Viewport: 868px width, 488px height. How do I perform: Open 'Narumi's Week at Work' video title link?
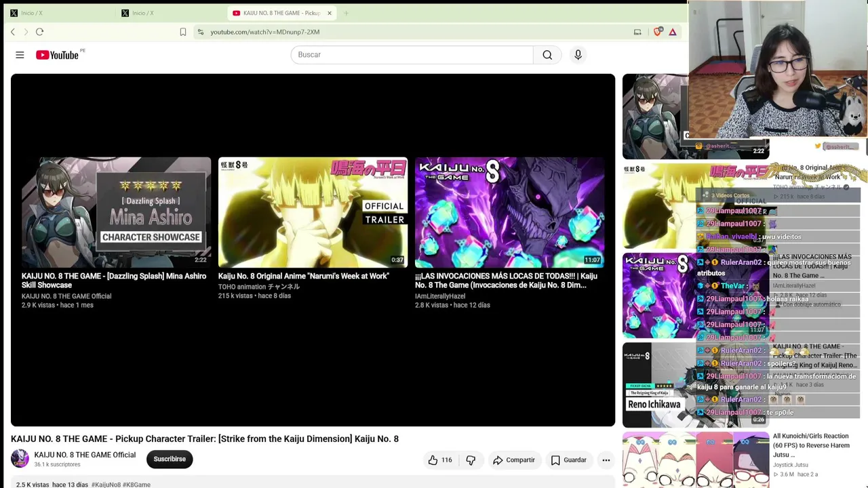pos(304,277)
